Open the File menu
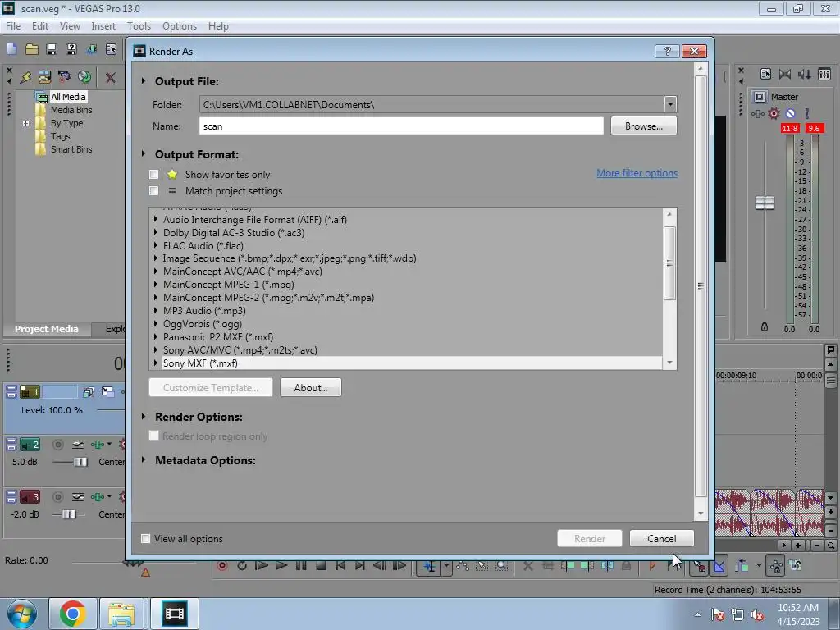Image resolution: width=840 pixels, height=630 pixels. tap(13, 25)
